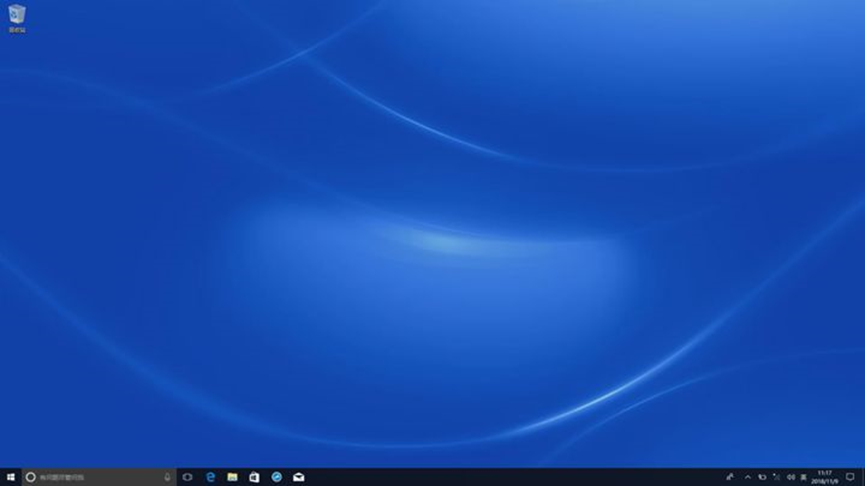The height and width of the screenshot is (486, 865).
Task: Click the sync update tray icon
Action: [x=762, y=477]
